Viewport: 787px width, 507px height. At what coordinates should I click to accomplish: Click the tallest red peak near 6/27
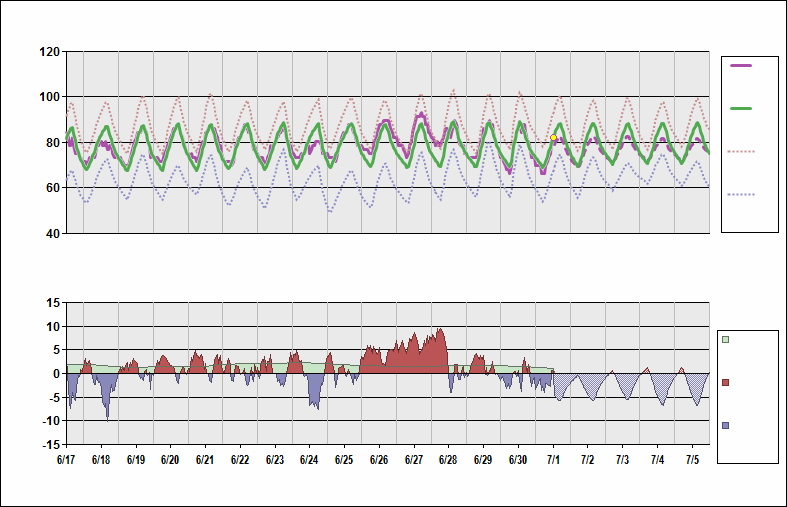[439, 330]
